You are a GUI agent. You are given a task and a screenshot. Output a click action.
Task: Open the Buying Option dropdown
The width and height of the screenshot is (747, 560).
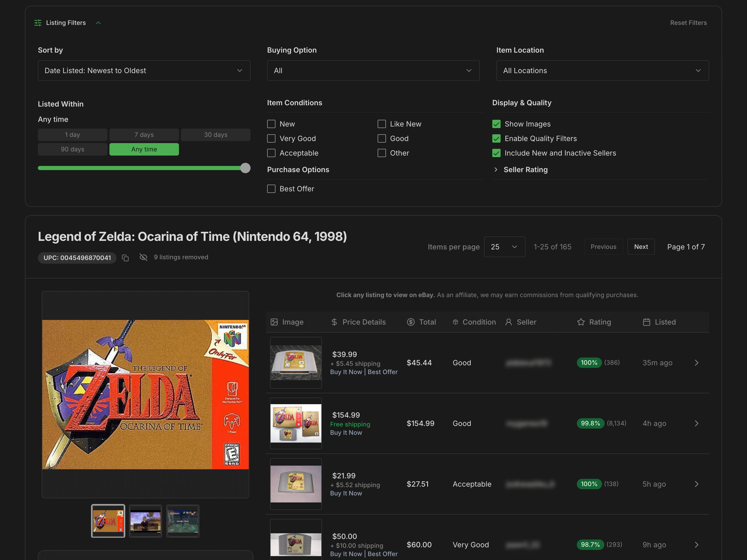[x=373, y=71]
